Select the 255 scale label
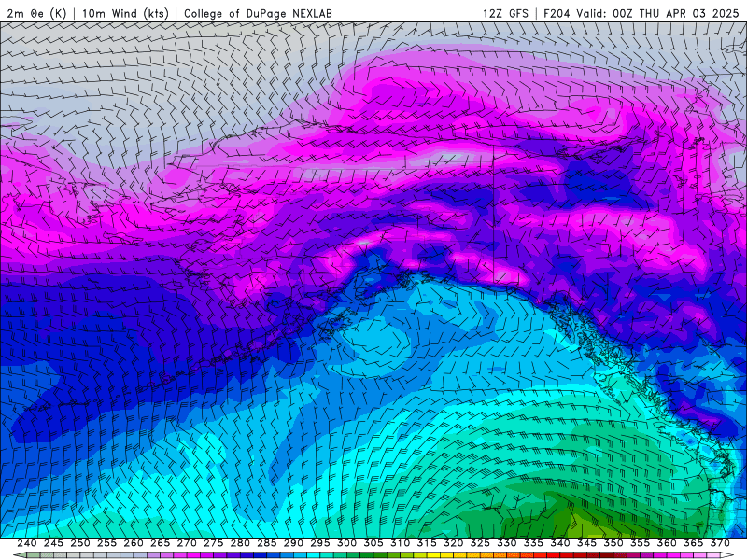Screen dimensions: 747x560 tap(106, 543)
